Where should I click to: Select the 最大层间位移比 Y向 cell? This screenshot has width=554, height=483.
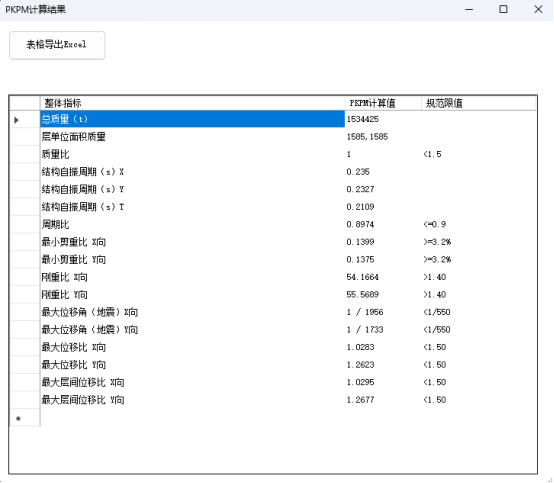[x=193, y=400]
